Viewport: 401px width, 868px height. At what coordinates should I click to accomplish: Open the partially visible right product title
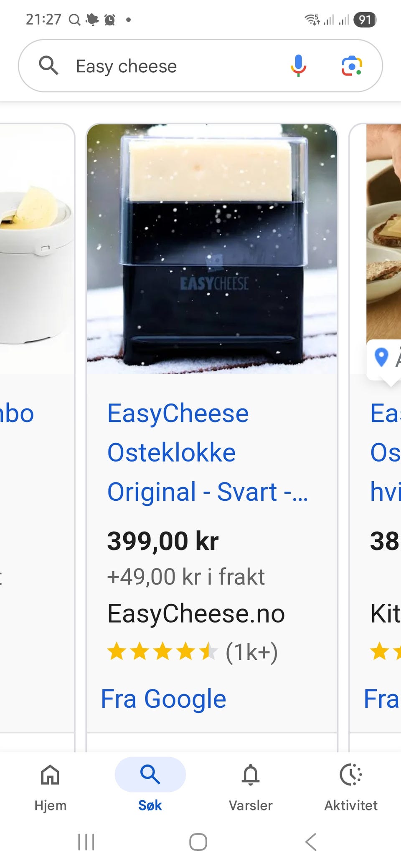click(x=386, y=452)
